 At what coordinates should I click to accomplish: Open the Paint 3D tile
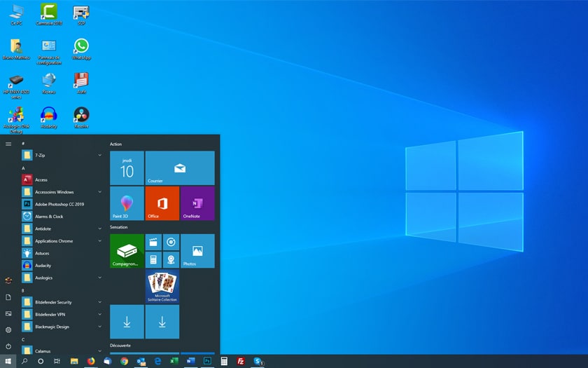pos(127,203)
